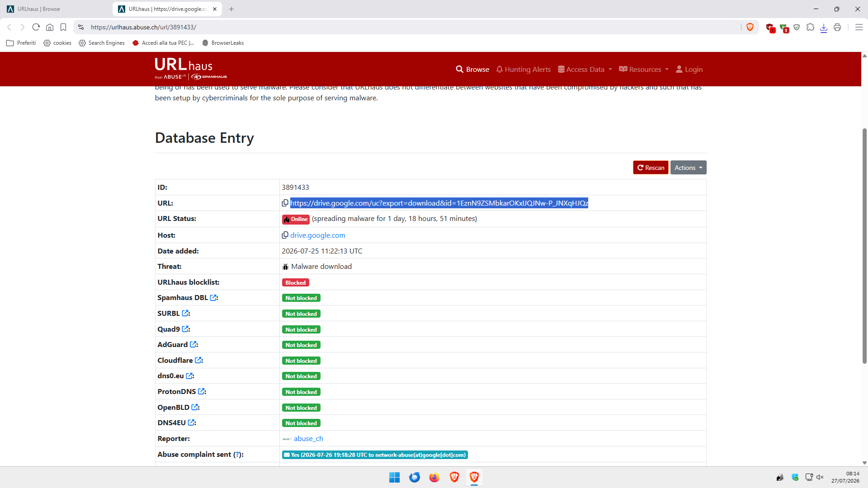Expand the Access Data menu
Image resolution: width=868 pixels, height=488 pixels.
coord(585,70)
